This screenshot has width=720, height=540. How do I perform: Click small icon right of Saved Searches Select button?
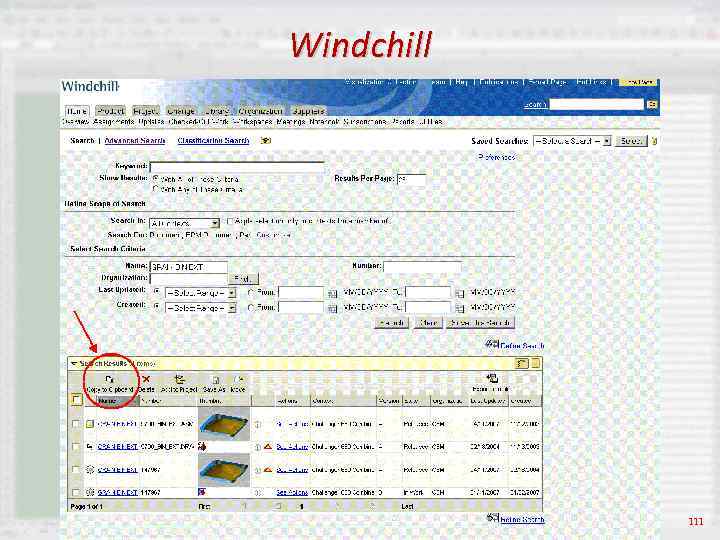pos(654,141)
